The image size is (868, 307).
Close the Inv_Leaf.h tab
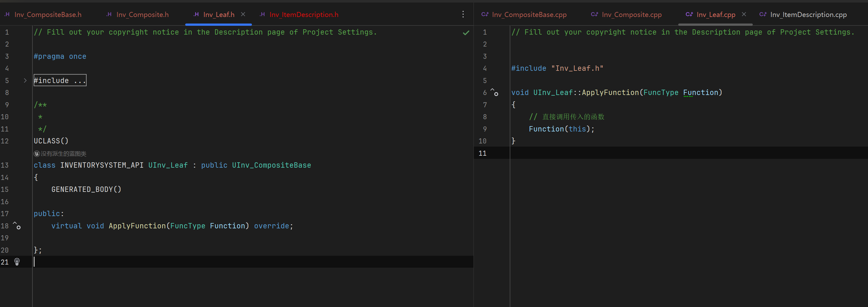(243, 14)
